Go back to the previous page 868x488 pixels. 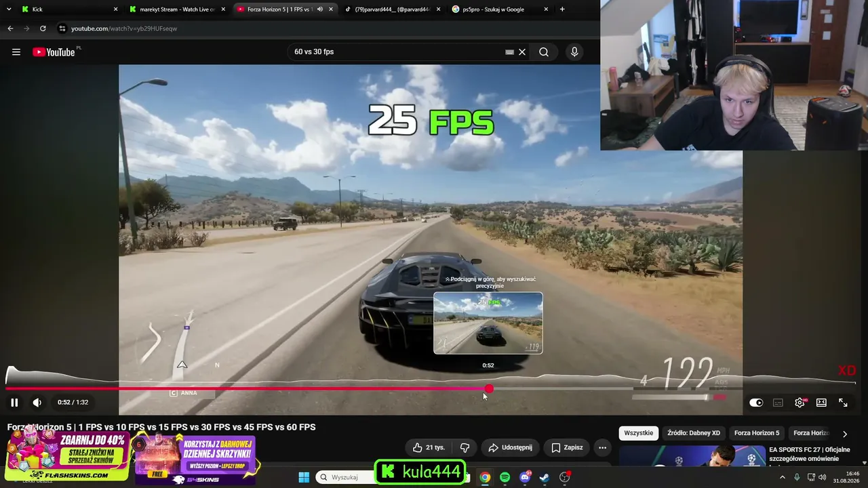coord(10,28)
